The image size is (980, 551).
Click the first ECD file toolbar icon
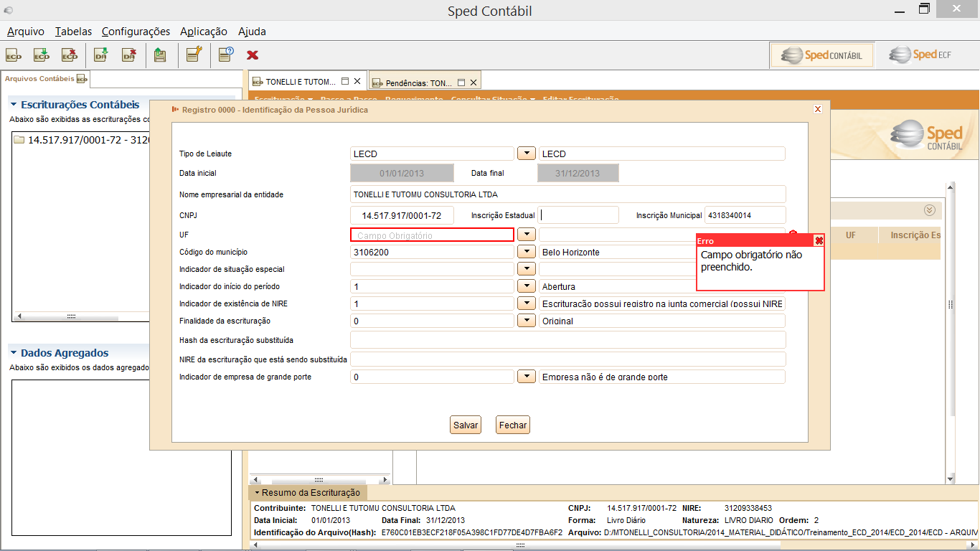14,55
